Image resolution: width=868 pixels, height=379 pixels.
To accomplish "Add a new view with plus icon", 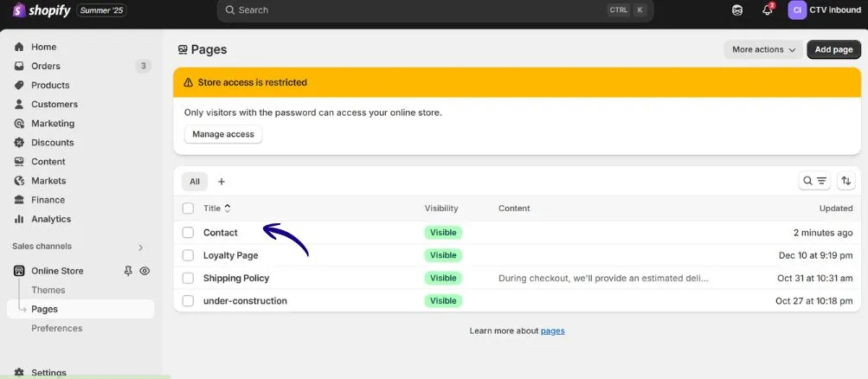I will pos(222,182).
